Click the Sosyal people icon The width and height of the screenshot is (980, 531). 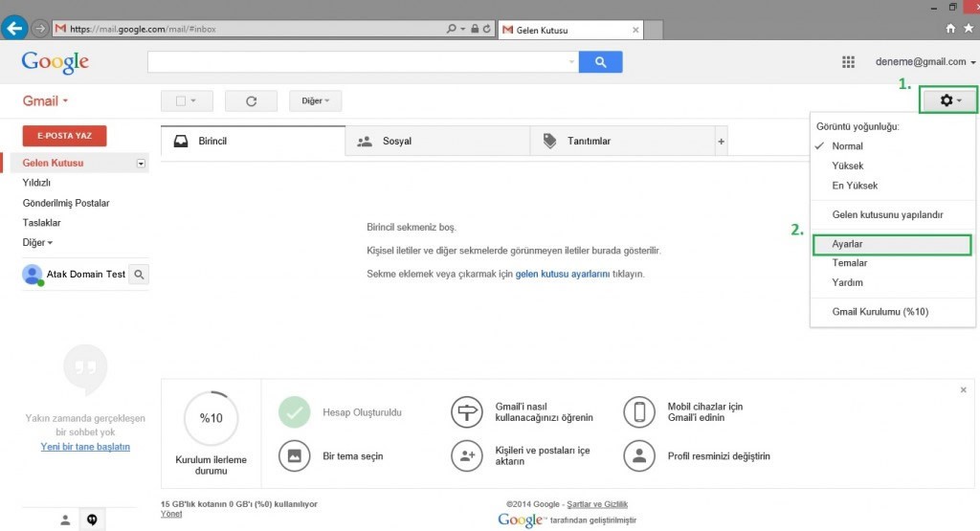point(365,142)
